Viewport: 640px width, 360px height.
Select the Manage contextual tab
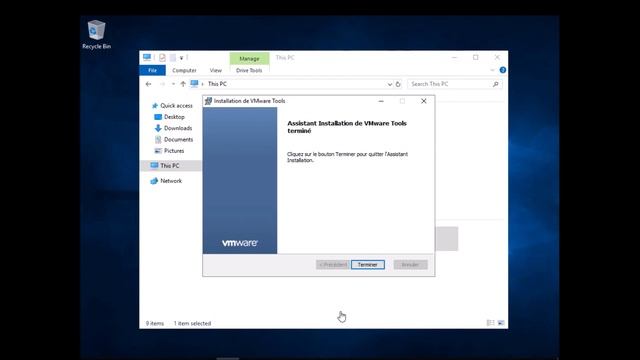click(249, 58)
